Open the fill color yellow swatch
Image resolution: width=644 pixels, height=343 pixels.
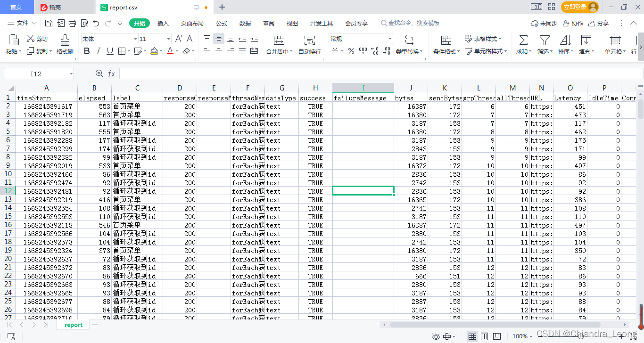[x=154, y=51]
